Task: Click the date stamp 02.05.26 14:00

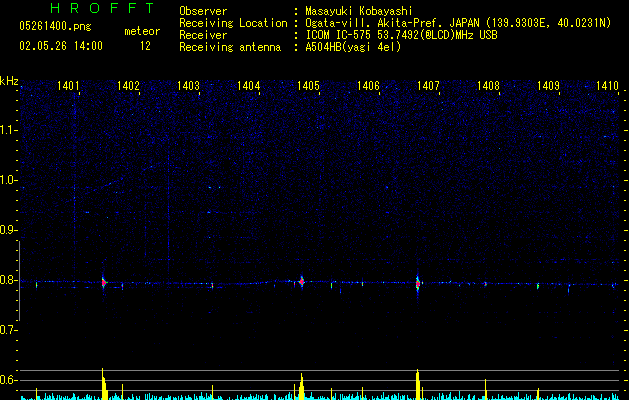Action: click(x=61, y=46)
